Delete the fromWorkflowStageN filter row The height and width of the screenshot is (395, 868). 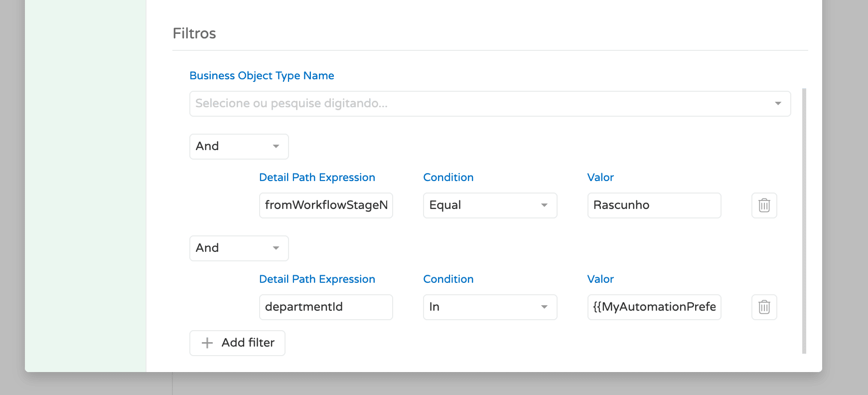tap(764, 205)
